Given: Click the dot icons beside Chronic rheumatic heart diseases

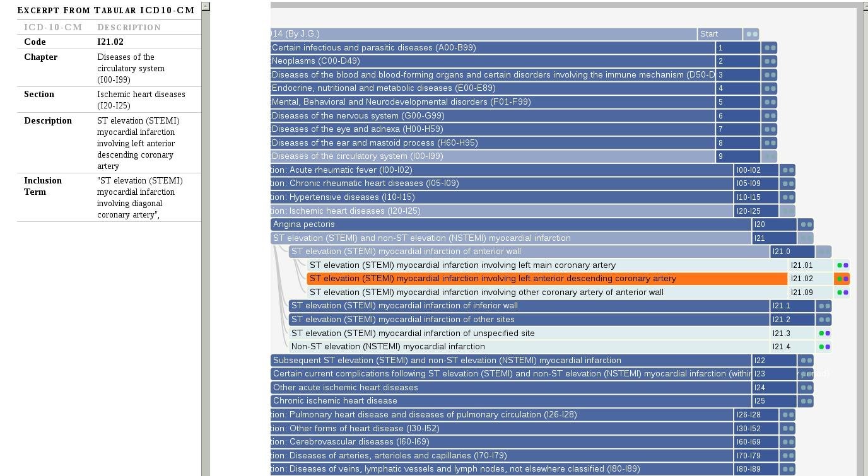Looking at the screenshot, I should [x=789, y=183].
